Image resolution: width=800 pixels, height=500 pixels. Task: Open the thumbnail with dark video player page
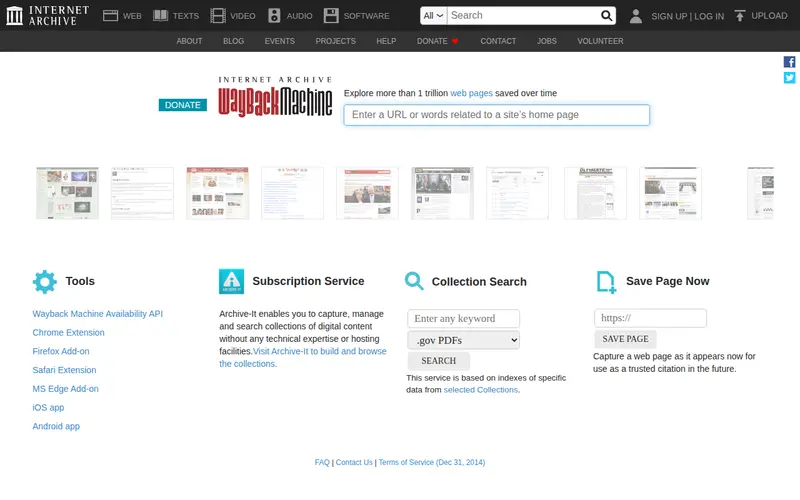click(x=442, y=193)
